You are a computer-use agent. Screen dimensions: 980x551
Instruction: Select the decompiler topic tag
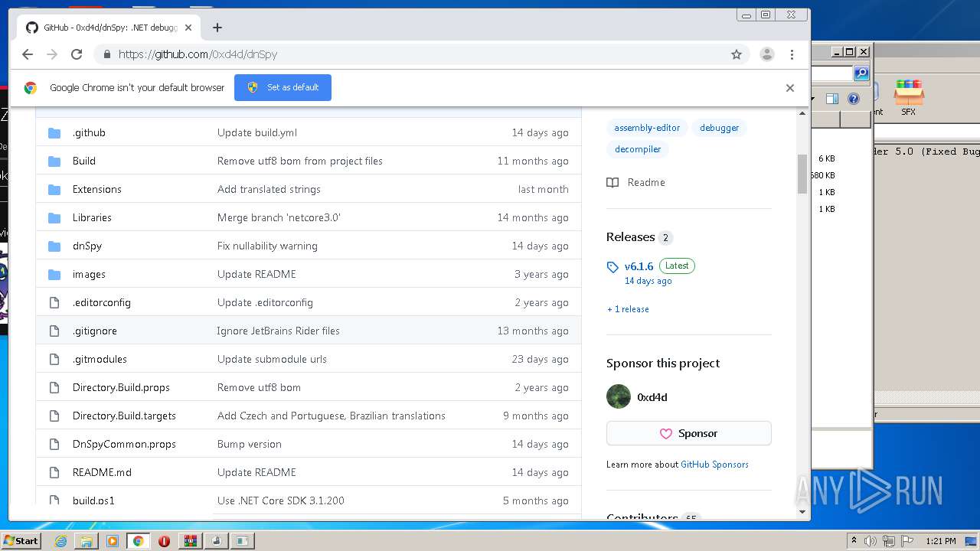tap(638, 149)
